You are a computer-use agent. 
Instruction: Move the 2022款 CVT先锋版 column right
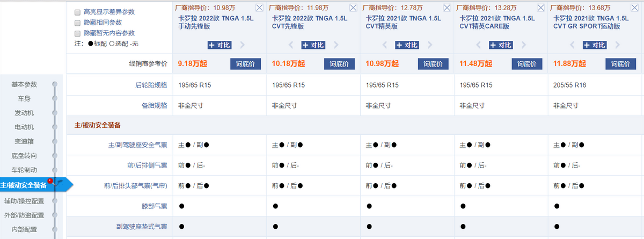pos(336,45)
